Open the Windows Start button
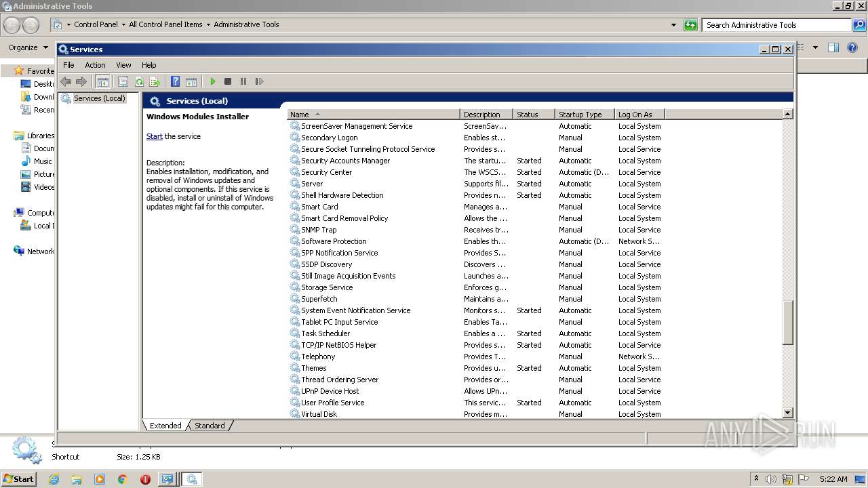 pos(19,479)
